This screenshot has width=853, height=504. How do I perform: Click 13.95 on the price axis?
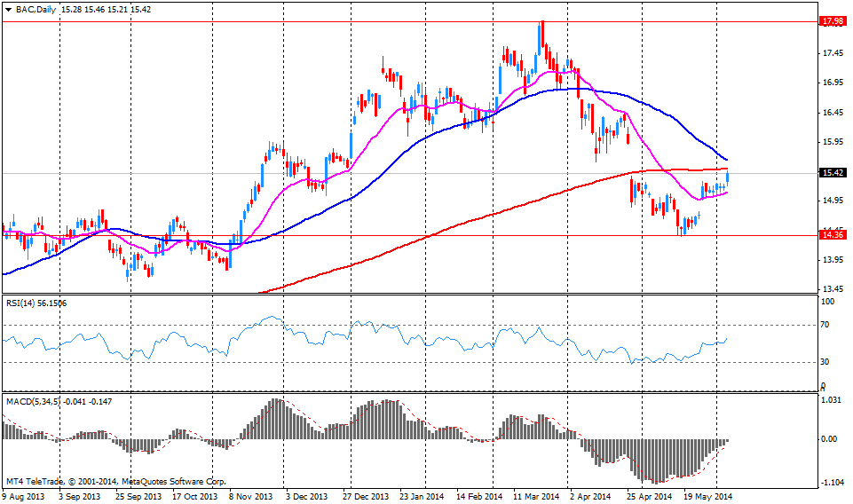[833, 260]
